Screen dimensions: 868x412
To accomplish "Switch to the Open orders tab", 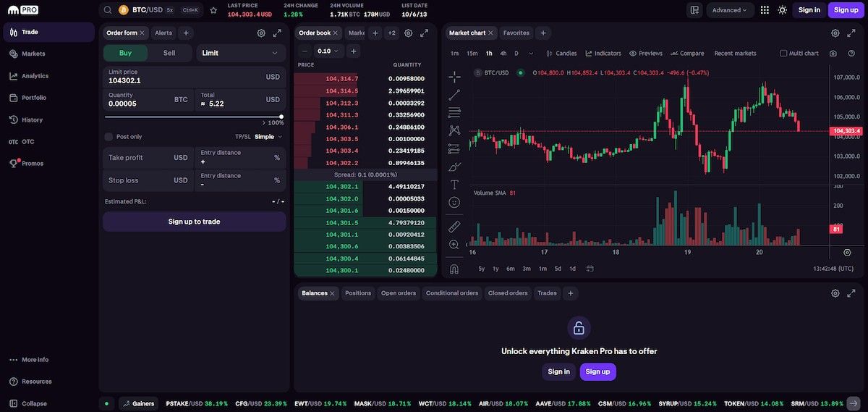I will (x=399, y=293).
